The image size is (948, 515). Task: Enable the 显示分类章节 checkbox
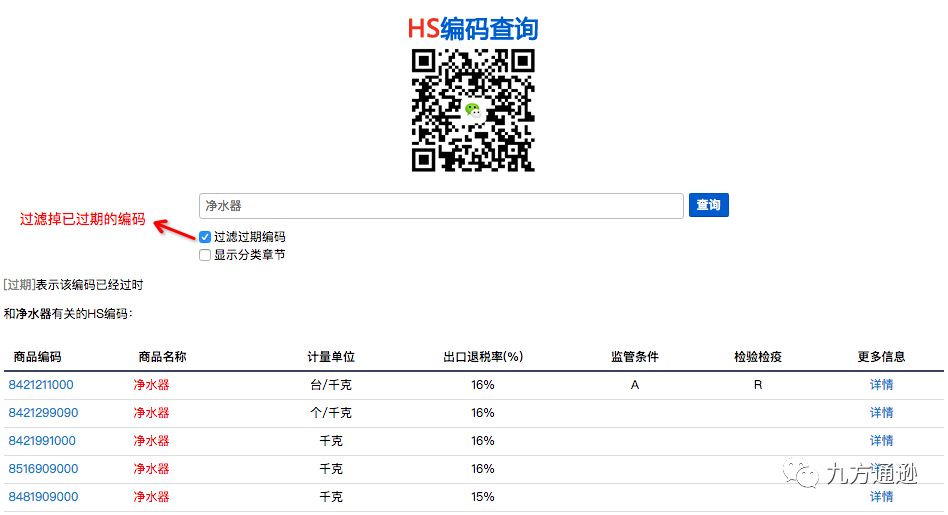[205, 255]
